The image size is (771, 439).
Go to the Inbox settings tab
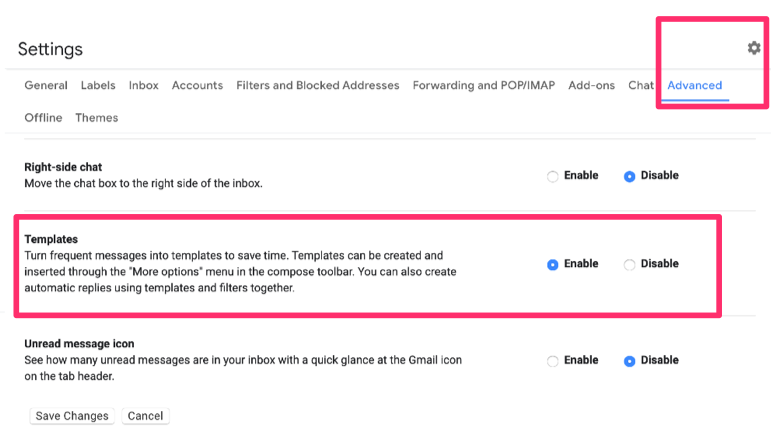click(x=144, y=85)
